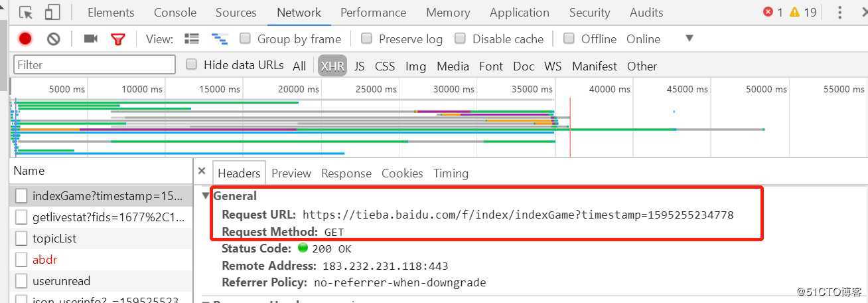
Task: Select the topicList request
Action: pyautogui.click(x=54, y=238)
